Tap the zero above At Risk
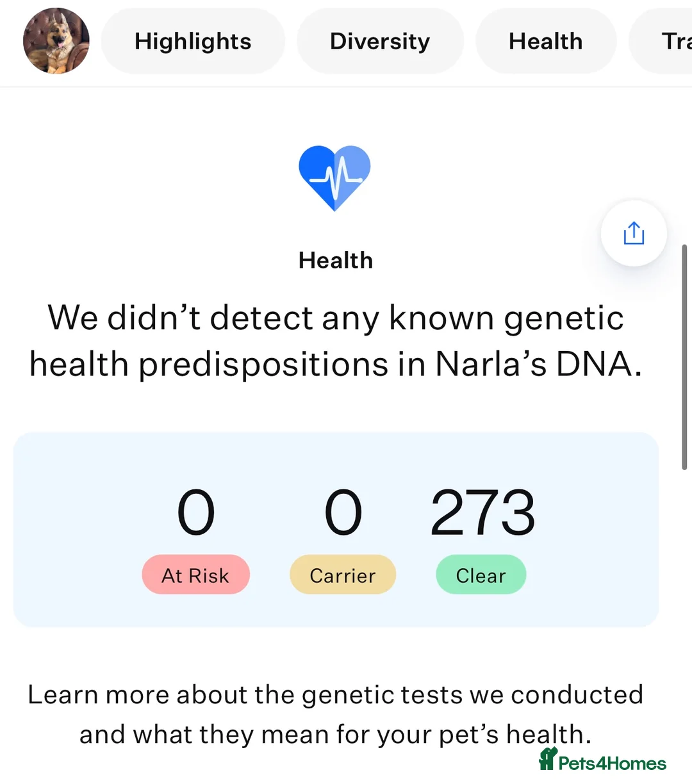The image size is (692, 784). pos(195,514)
